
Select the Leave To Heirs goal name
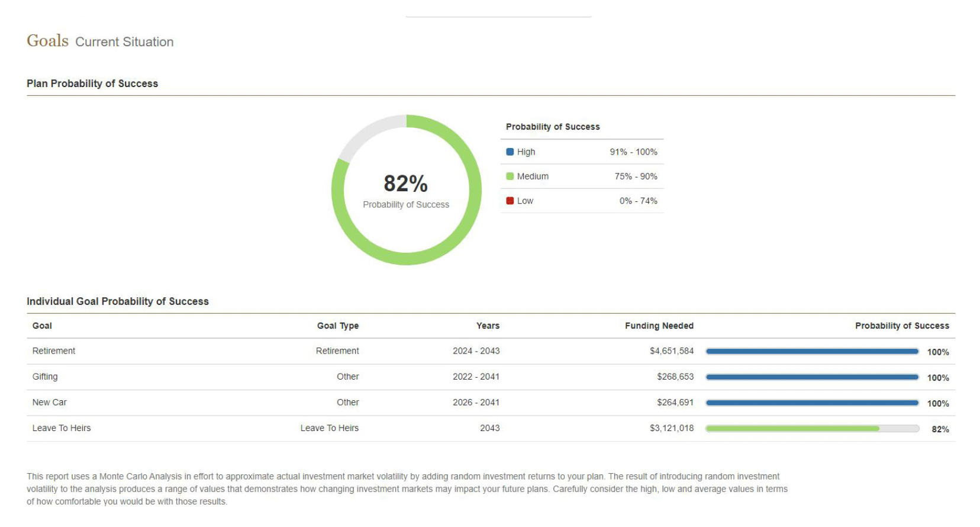click(x=62, y=428)
